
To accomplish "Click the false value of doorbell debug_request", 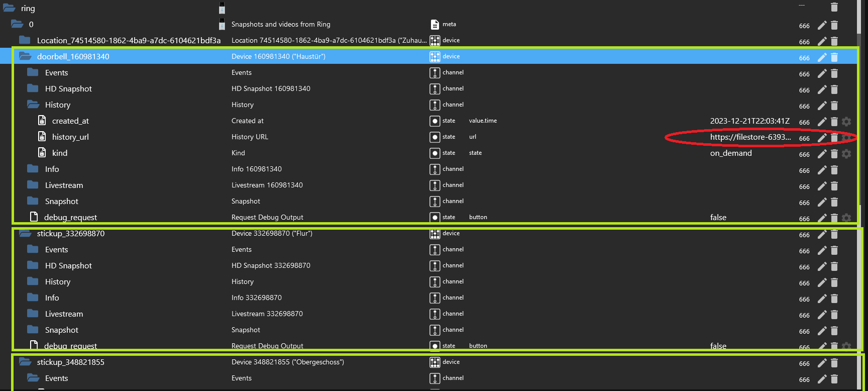I will (718, 217).
